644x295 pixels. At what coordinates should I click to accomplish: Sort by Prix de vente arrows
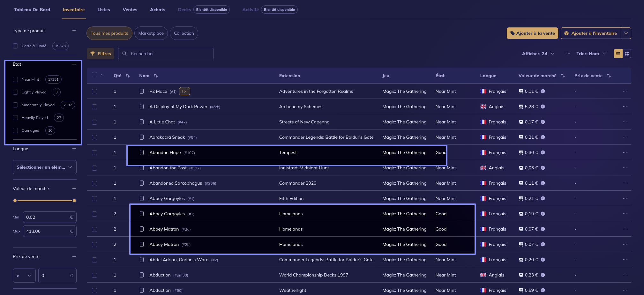[609, 76]
